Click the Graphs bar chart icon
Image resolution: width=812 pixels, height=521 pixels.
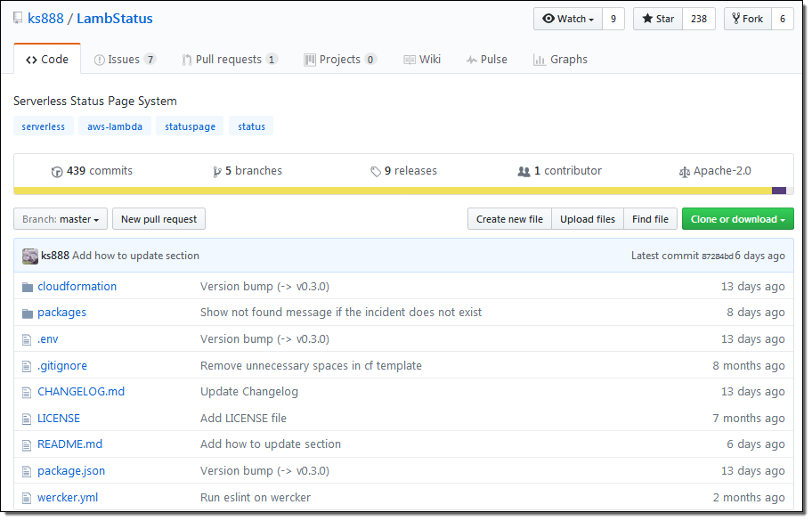pos(539,60)
